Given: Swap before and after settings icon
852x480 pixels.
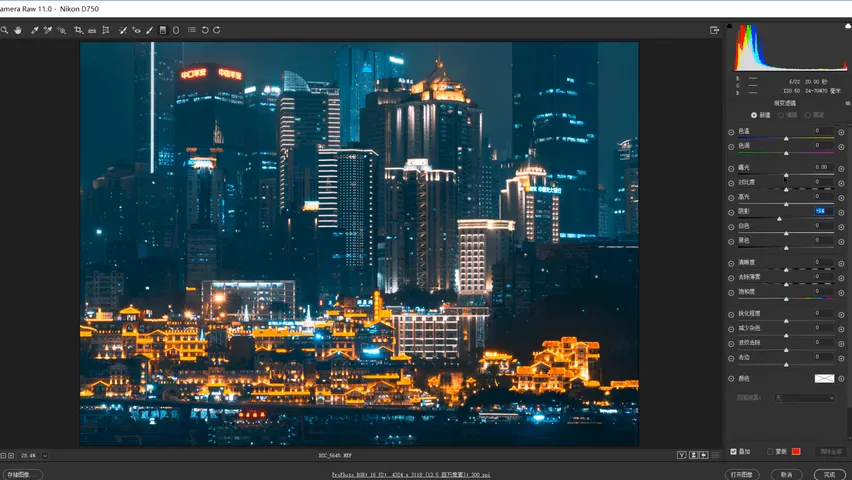Looking at the screenshot, I should pyautogui.click(x=693, y=455).
